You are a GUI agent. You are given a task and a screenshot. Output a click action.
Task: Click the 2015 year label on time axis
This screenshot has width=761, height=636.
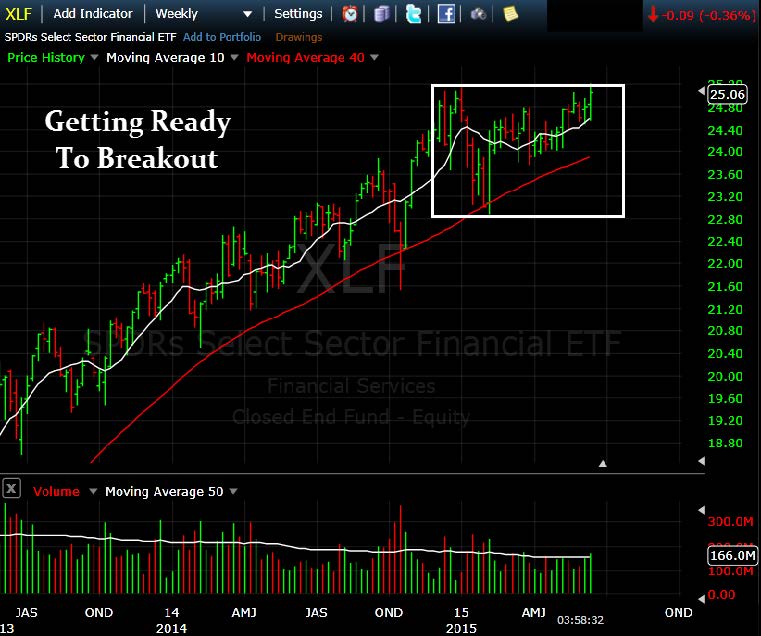tap(461, 628)
